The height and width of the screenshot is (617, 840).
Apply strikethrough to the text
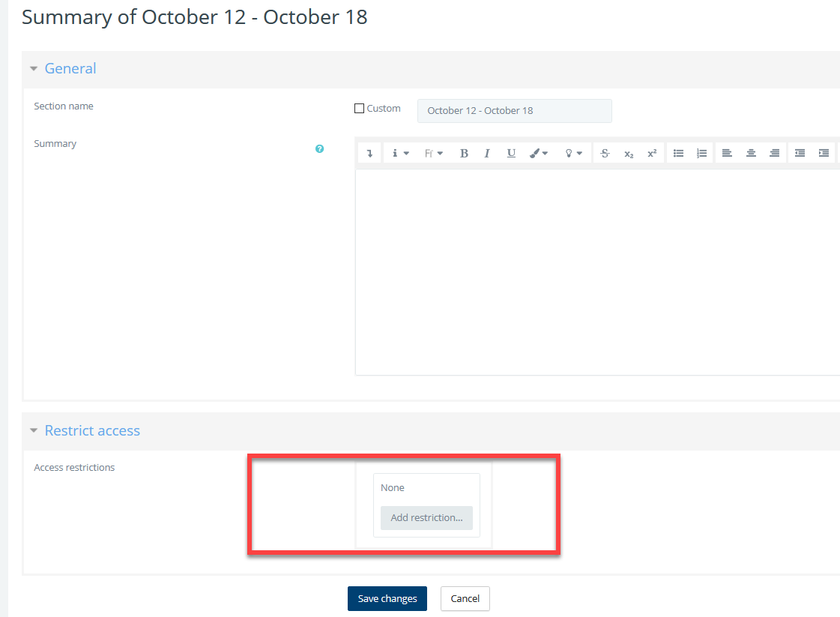tap(605, 153)
